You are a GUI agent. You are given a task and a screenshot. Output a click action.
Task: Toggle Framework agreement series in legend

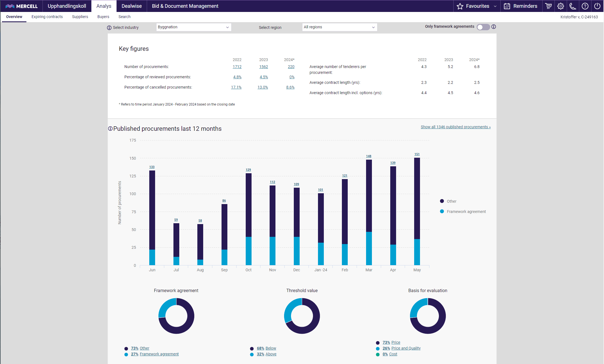pyautogui.click(x=466, y=212)
